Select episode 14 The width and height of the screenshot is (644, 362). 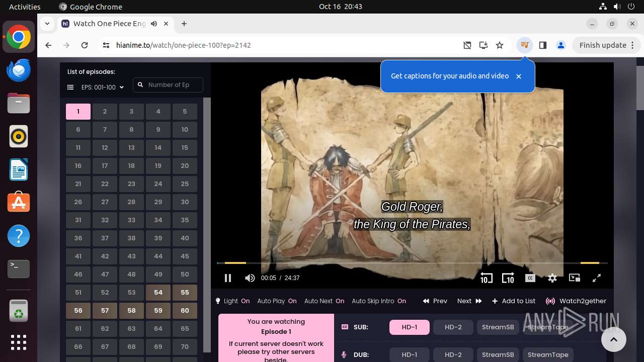[158, 148]
